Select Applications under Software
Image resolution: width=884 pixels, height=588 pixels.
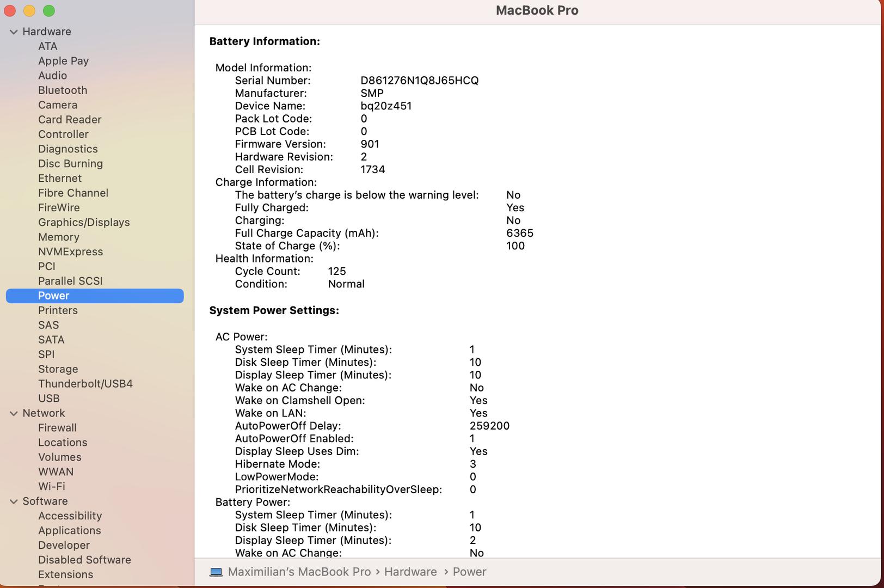[70, 531]
